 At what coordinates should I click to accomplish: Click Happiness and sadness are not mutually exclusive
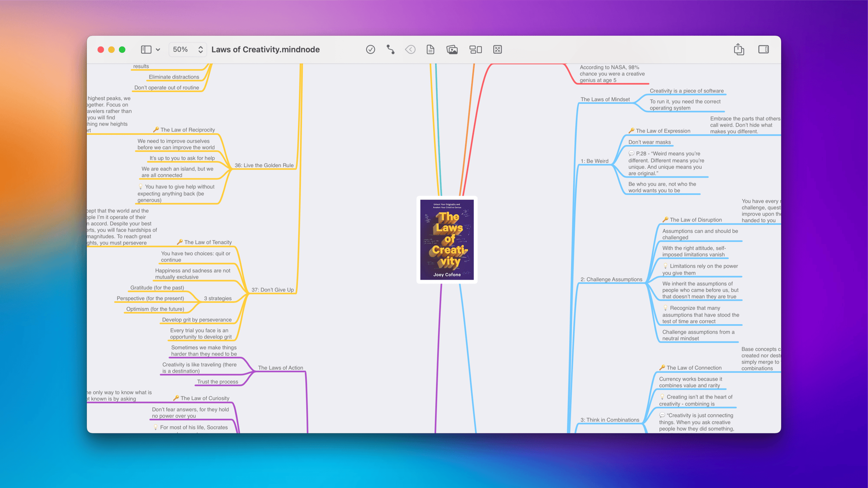click(193, 274)
